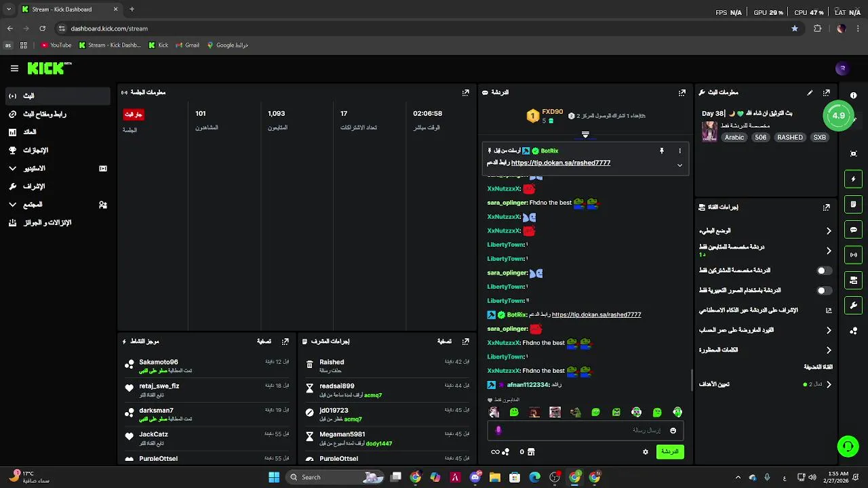868x488 pixels.
Task: Click Megaman5981 in moderator actions
Action: (342, 434)
